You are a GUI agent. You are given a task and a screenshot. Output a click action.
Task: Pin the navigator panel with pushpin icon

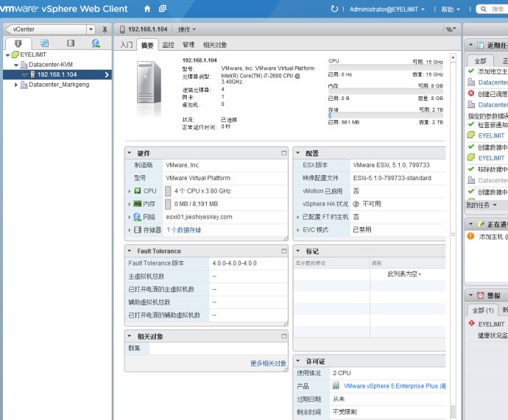pos(105,29)
